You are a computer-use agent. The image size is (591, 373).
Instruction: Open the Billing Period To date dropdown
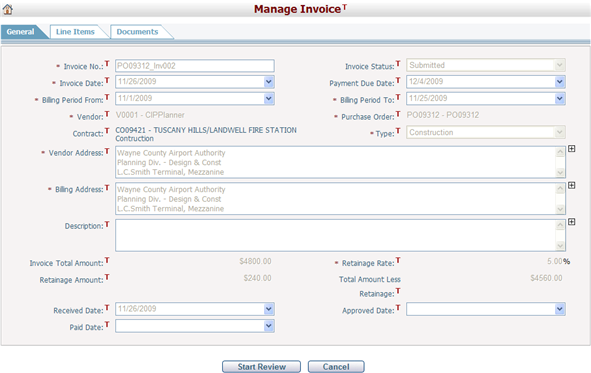(559, 99)
